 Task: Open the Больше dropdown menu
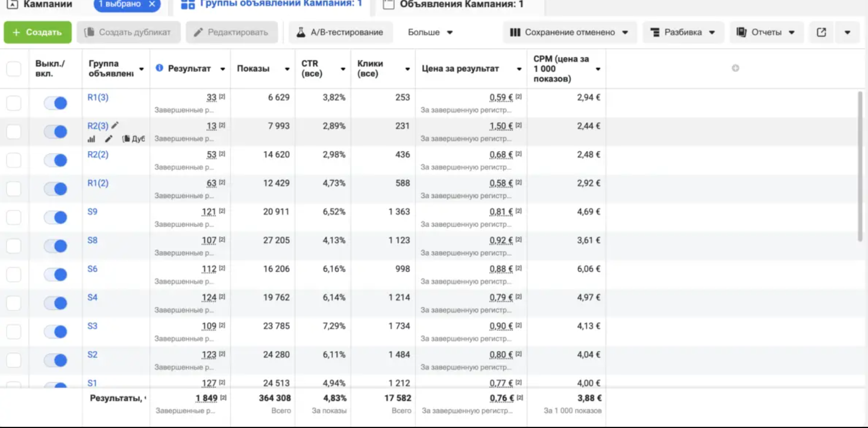coord(430,32)
